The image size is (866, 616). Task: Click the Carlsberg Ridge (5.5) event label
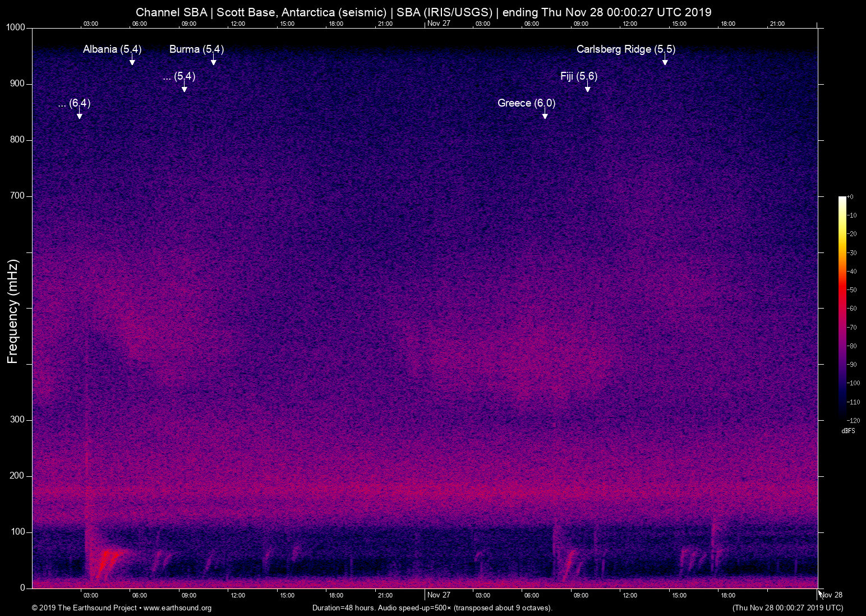coord(625,49)
